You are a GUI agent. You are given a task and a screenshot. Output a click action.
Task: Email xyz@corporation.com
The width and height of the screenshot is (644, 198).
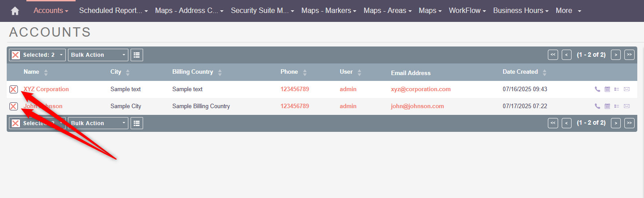pyautogui.click(x=421, y=89)
